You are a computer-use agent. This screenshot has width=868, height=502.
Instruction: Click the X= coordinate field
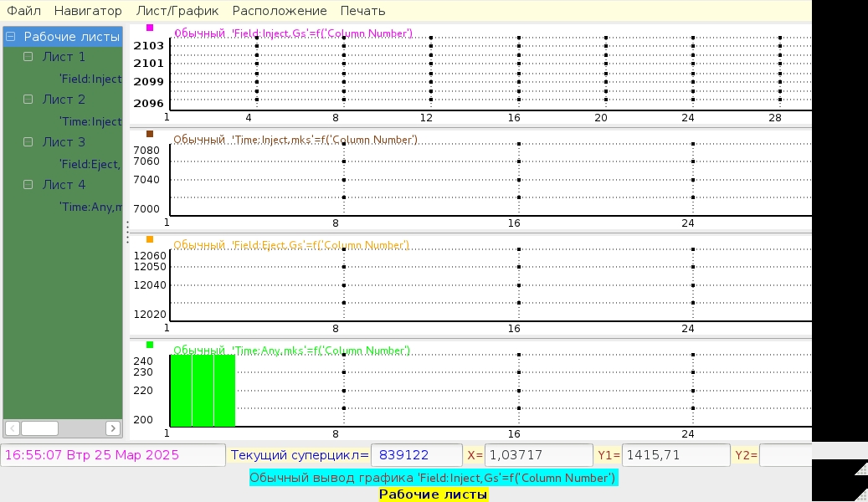(x=538, y=455)
